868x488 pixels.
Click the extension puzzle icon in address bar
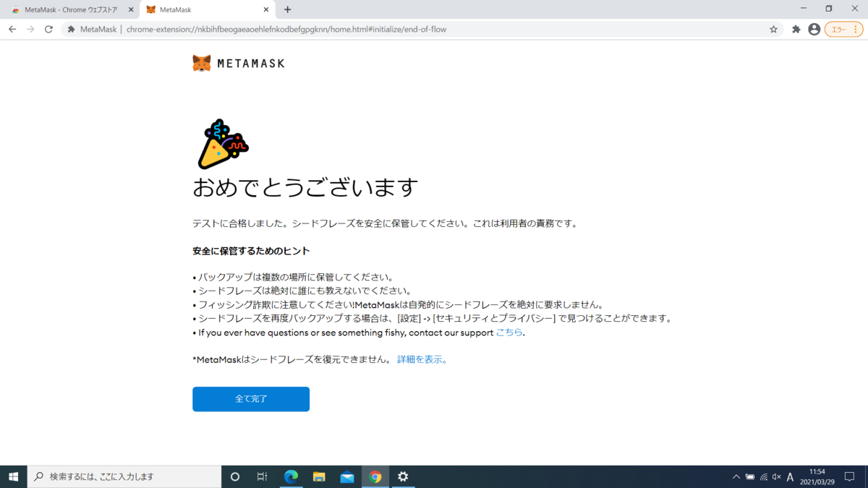[71, 30]
